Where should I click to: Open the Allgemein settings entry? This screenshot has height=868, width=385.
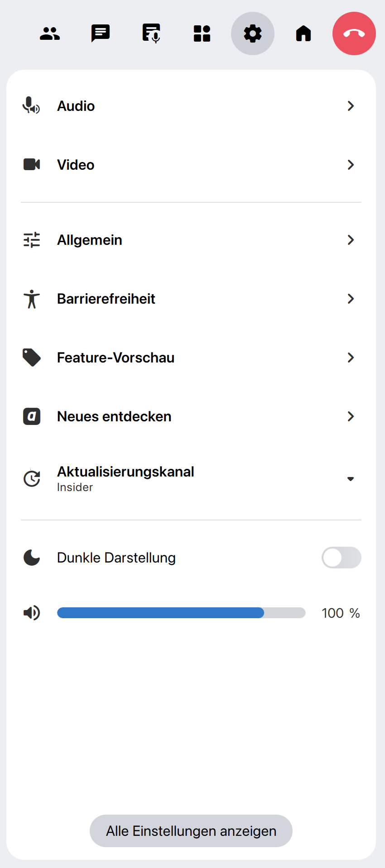click(90, 240)
